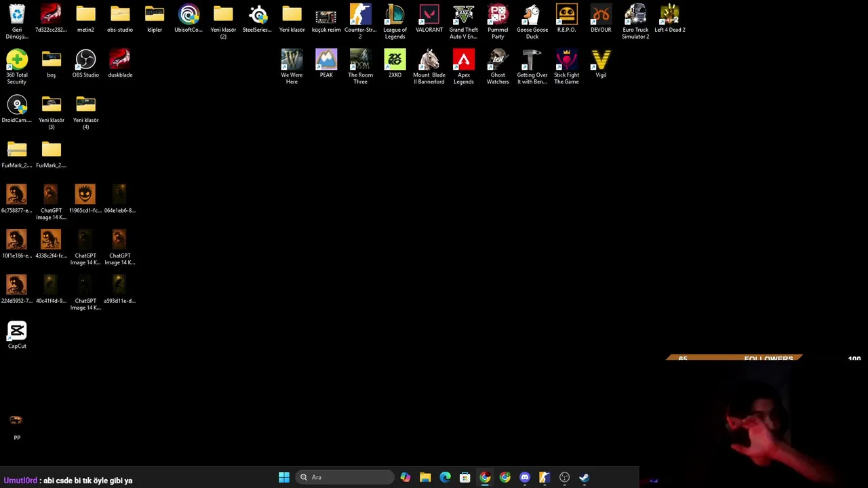Launch the League of Legends shortcut
Image resolution: width=868 pixels, height=488 pixels.
click(395, 22)
